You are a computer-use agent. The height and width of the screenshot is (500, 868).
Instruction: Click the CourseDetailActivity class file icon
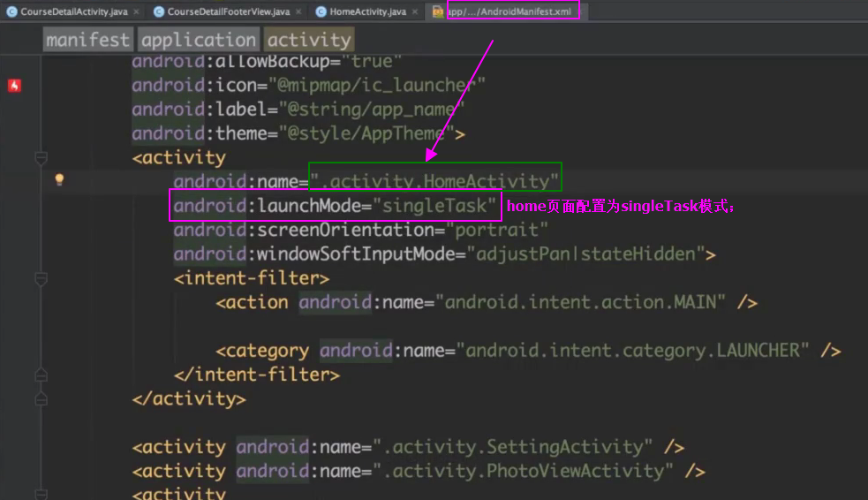pyautogui.click(x=11, y=11)
